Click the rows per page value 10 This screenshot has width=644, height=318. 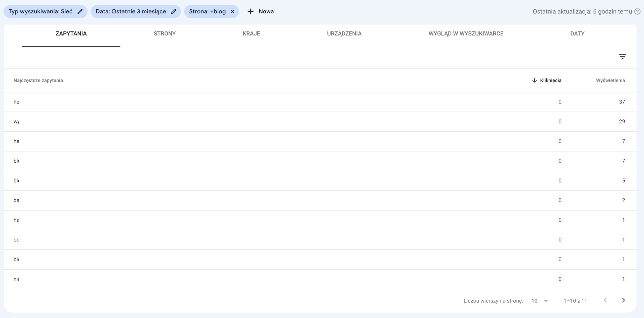click(x=534, y=301)
